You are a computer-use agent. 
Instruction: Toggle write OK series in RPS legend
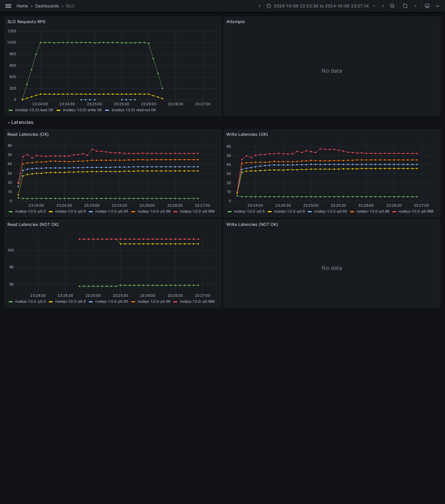coord(82,110)
